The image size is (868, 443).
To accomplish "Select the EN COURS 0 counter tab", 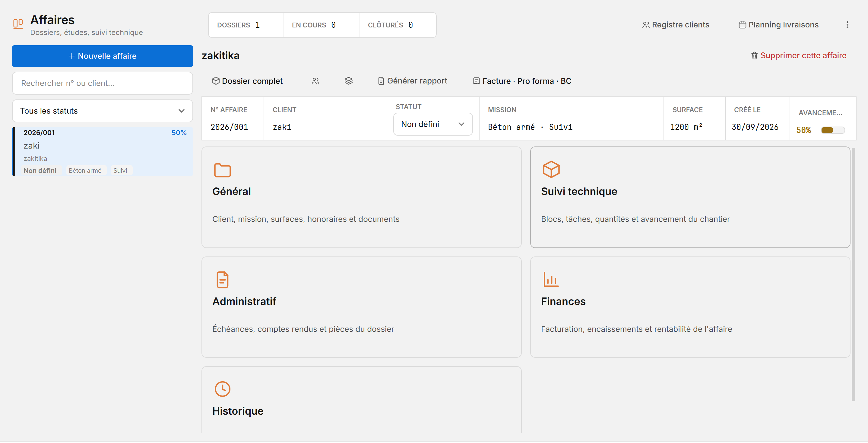I will pos(321,25).
